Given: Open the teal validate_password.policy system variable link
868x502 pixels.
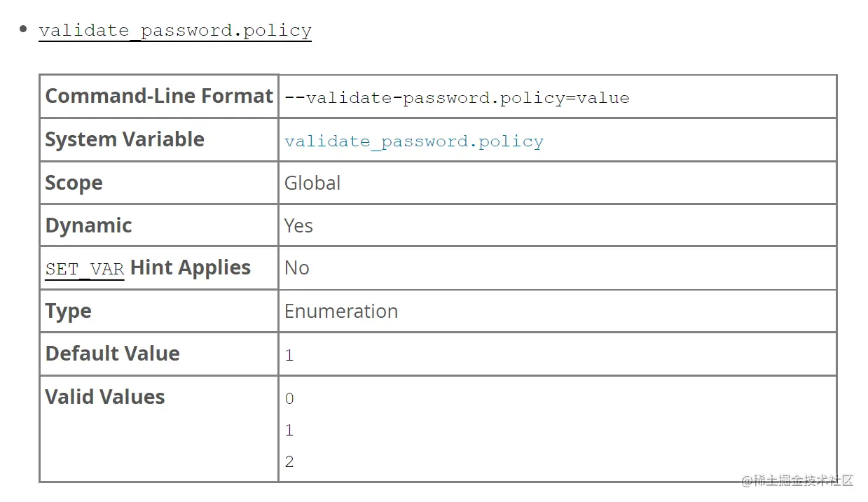Looking at the screenshot, I should tap(413, 141).
